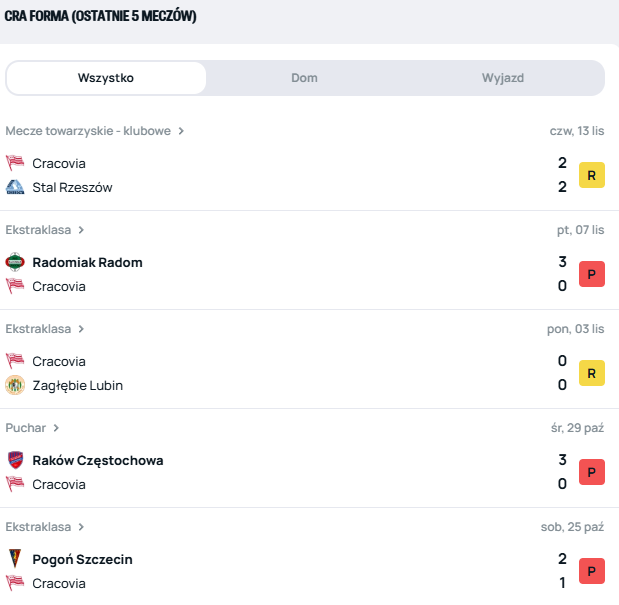Switch to the Dom tab
This screenshot has height=605, width=619.
tap(305, 78)
